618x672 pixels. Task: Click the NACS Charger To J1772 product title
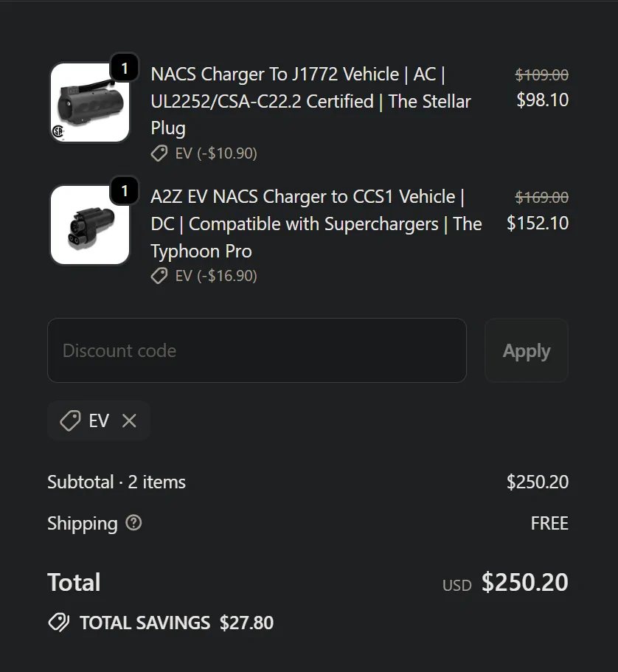pyautogui.click(x=310, y=101)
